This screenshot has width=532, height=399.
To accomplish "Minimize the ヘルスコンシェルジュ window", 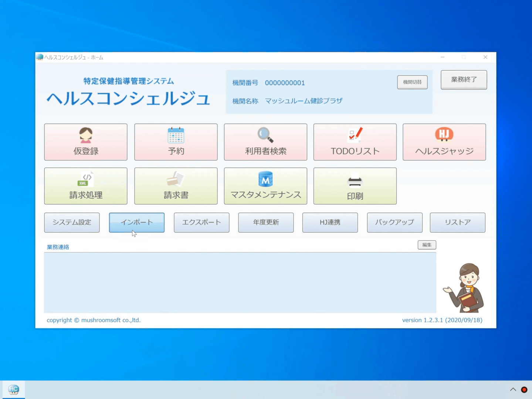I will point(443,57).
